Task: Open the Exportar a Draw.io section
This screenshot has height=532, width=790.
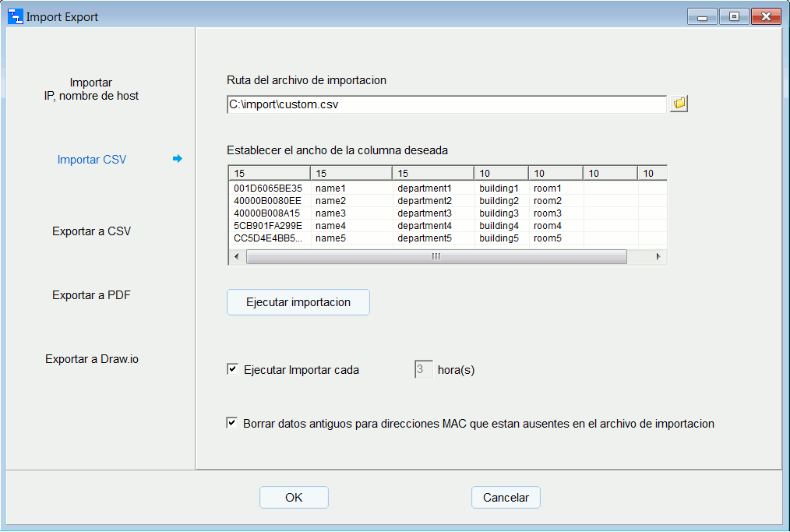Action: (x=91, y=359)
